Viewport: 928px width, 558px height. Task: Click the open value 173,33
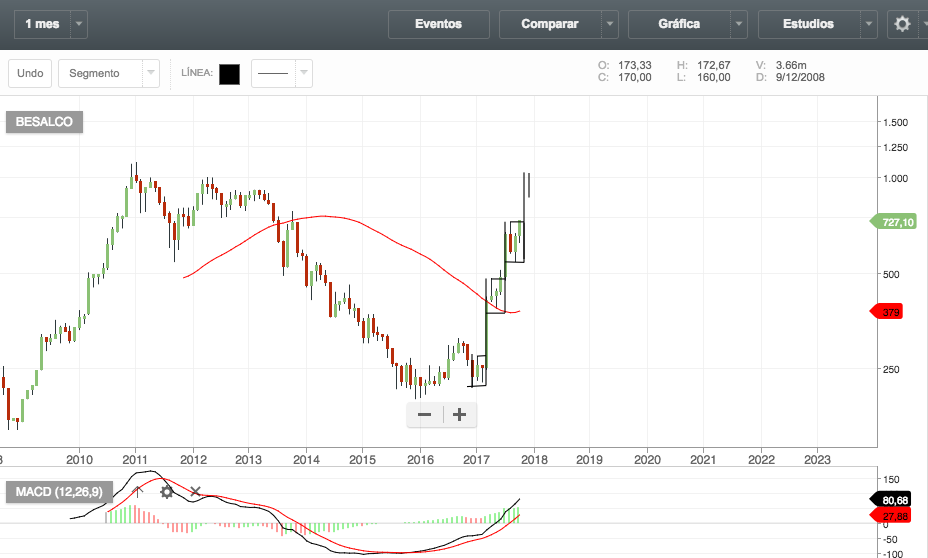click(x=635, y=65)
